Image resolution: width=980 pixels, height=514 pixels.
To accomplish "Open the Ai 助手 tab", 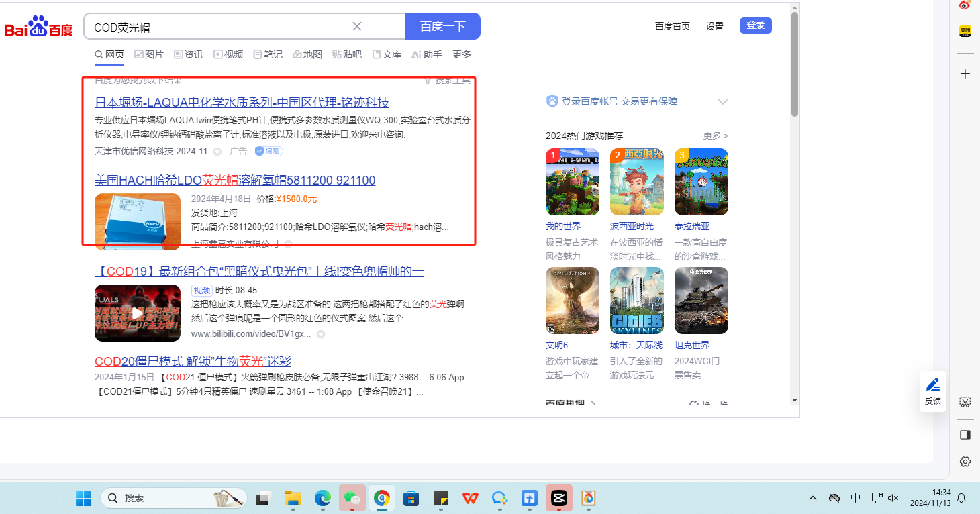I will pos(427,54).
